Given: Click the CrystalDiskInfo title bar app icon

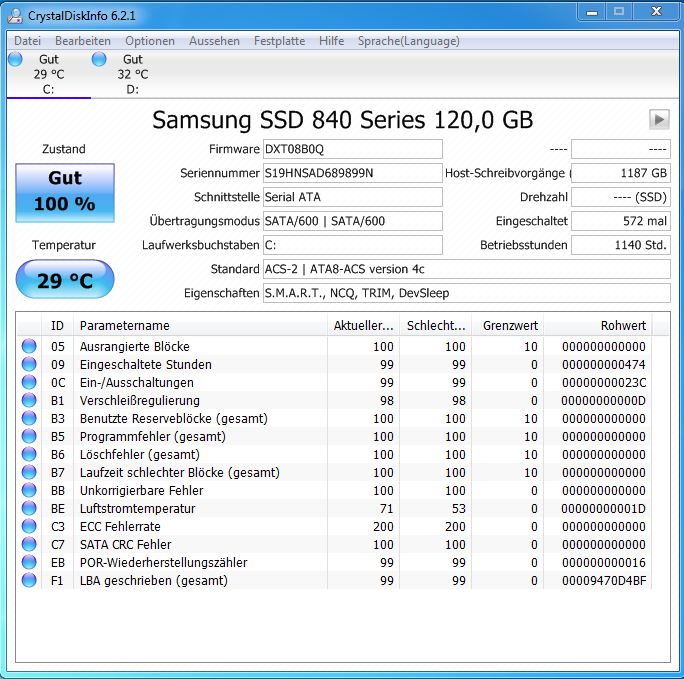Looking at the screenshot, I should (15, 16).
